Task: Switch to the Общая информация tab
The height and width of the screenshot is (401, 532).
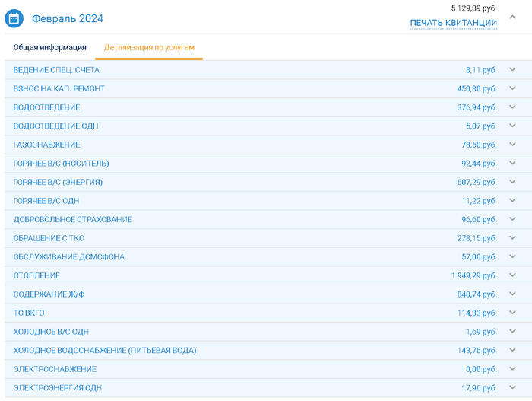Action: click(x=49, y=47)
